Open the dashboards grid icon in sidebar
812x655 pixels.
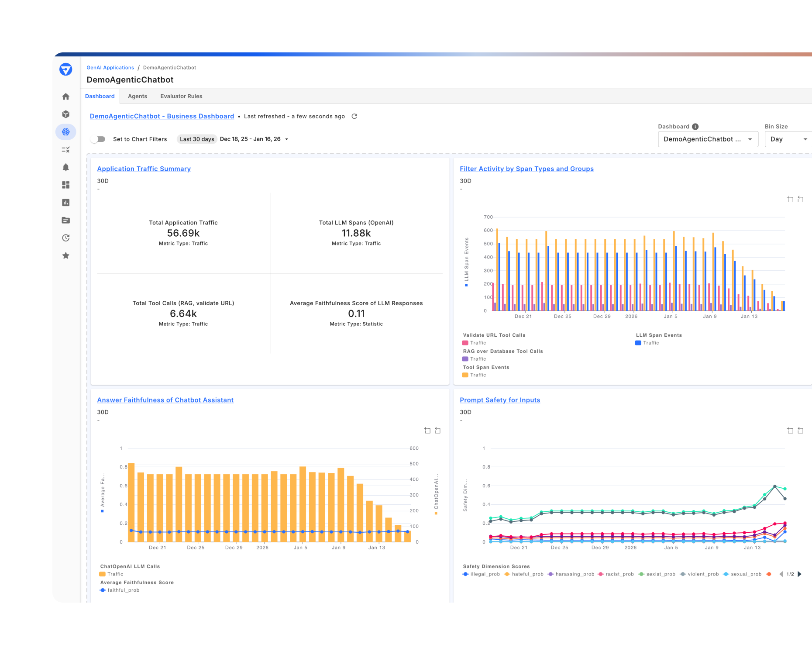[x=65, y=185]
